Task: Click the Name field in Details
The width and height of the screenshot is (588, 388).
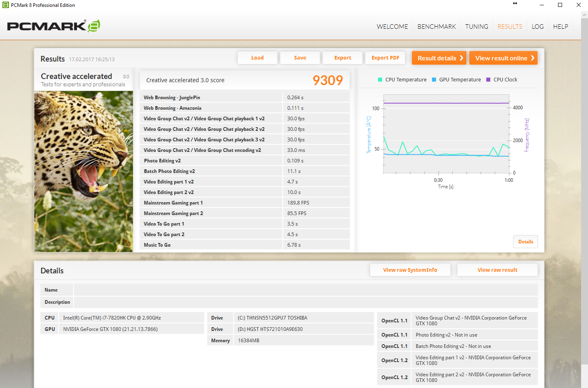Action: (x=306, y=290)
